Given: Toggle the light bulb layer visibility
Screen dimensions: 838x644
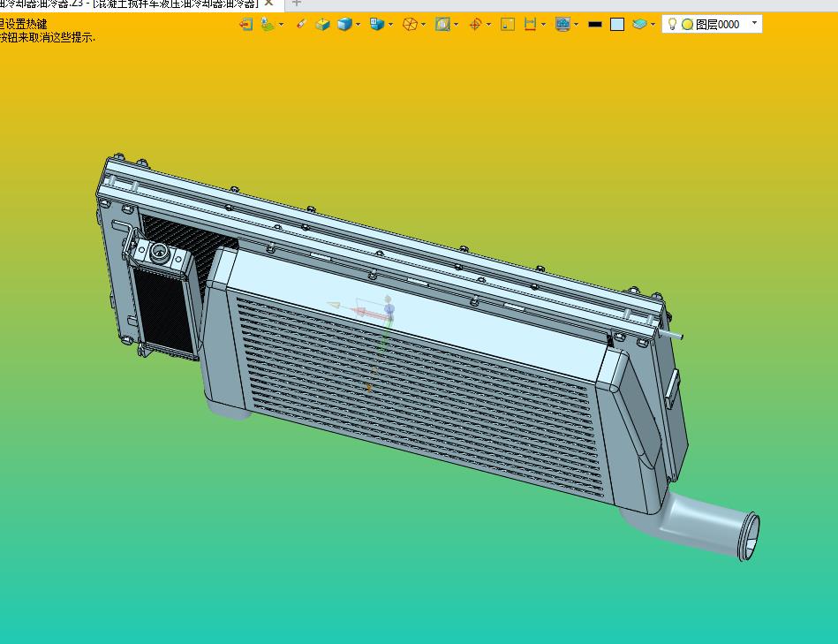Looking at the screenshot, I should [x=672, y=24].
